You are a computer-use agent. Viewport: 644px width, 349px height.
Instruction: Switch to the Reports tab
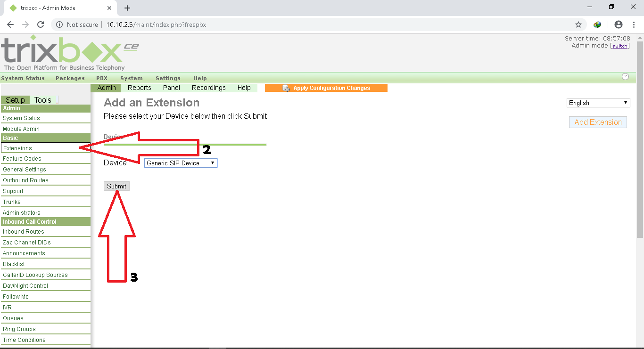[140, 88]
